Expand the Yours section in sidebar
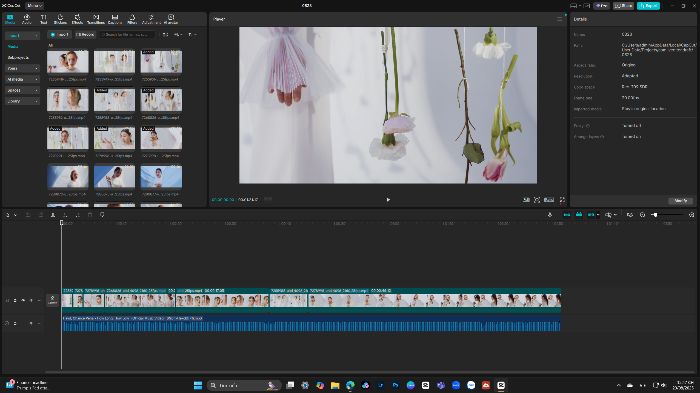Screen dimensions: 700x393 (22, 68)
